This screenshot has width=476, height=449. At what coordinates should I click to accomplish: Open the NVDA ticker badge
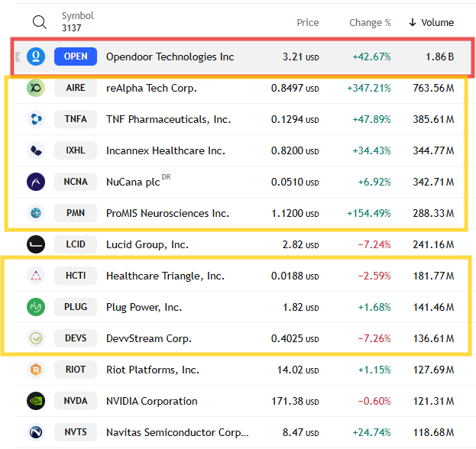pos(76,401)
